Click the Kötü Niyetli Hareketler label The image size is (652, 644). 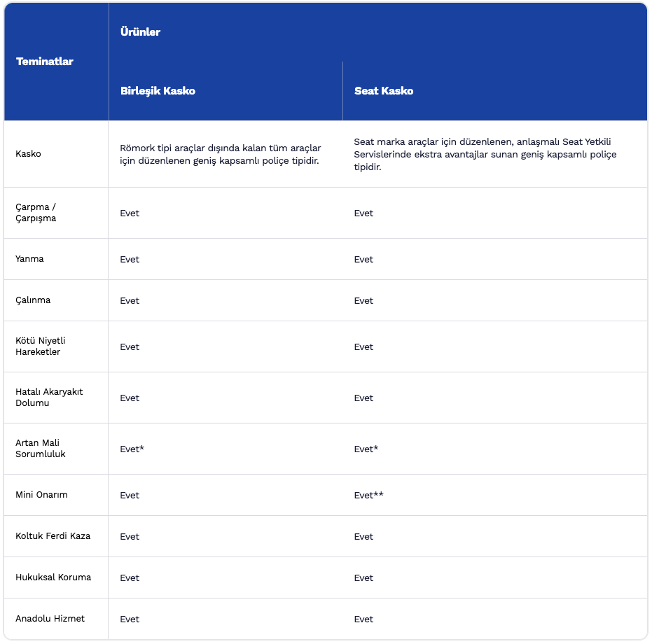[x=40, y=346]
